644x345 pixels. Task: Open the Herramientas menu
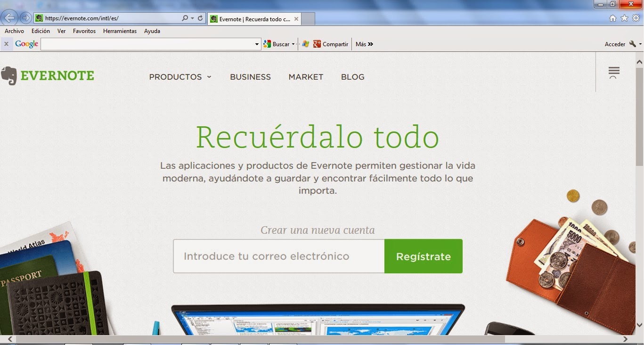[x=120, y=31]
